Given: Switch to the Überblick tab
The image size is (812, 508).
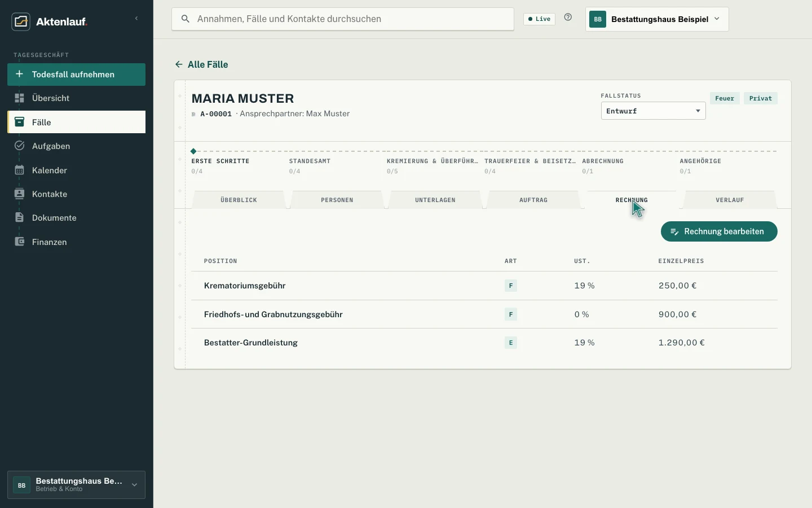Looking at the screenshot, I should [239, 200].
